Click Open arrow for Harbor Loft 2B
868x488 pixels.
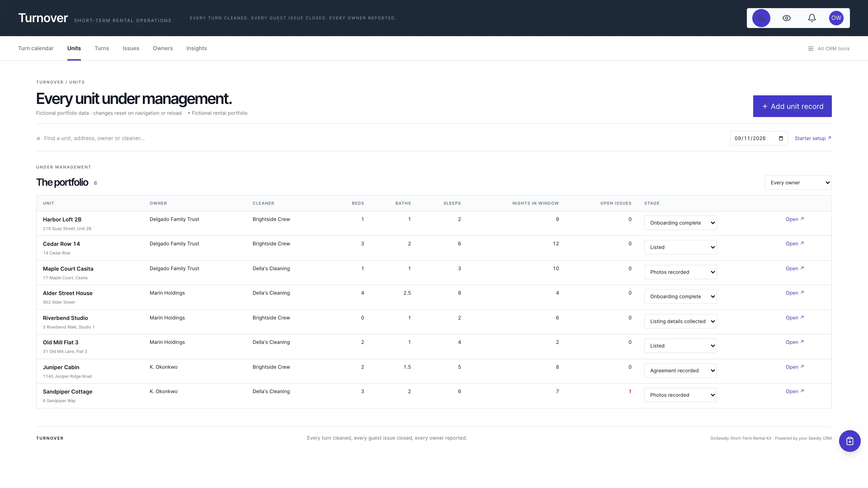795,219
